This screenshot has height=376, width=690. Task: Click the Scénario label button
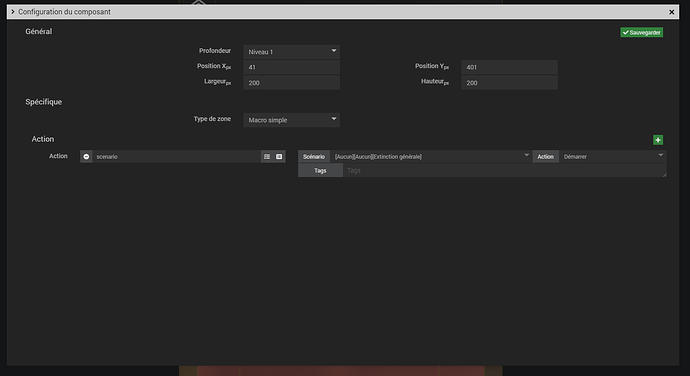click(314, 156)
